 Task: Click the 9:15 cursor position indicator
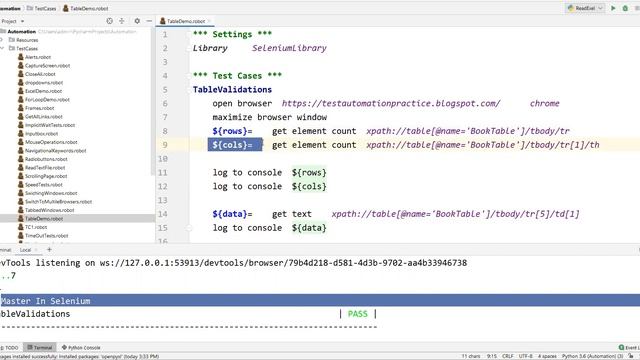coord(491,356)
